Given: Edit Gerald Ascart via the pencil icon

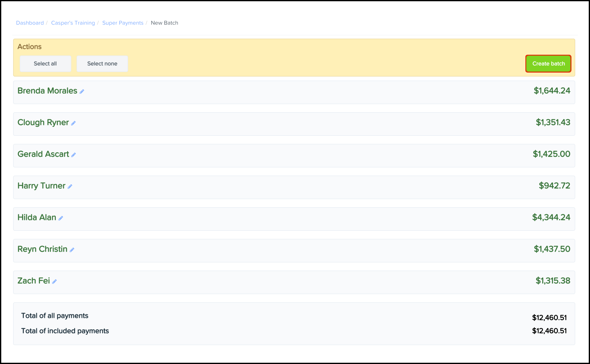Looking at the screenshot, I should (x=73, y=155).
